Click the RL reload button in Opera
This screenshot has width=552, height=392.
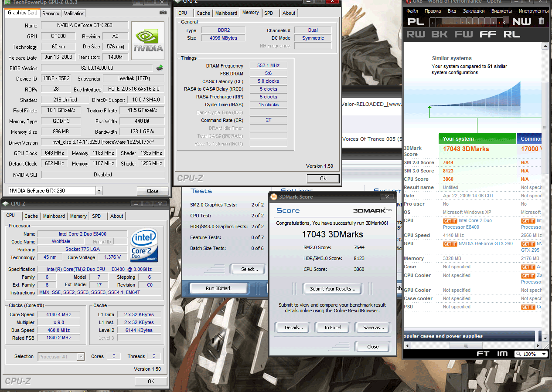(511, 34)
